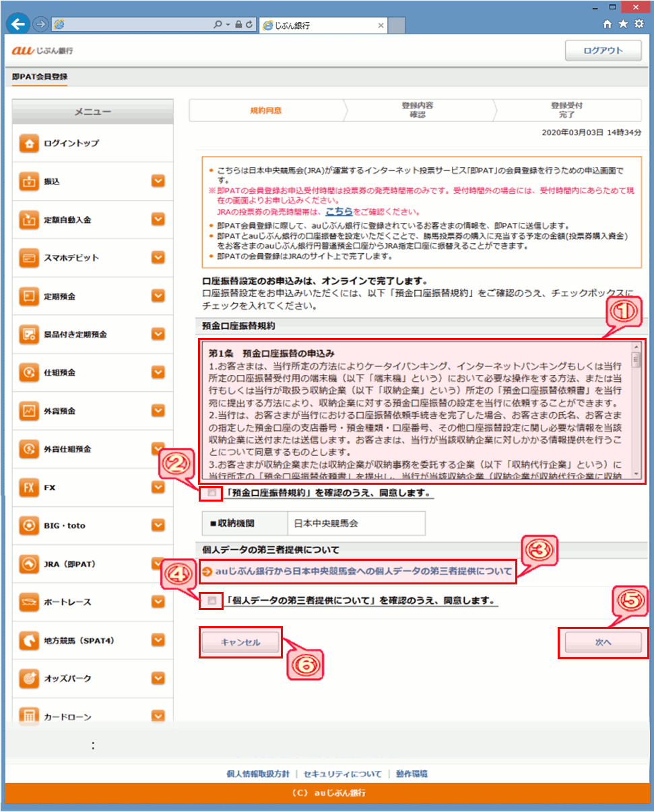Click the ログイントップ home icon
Viewport: 654px width, 812px height.
(x=28, y=143)
